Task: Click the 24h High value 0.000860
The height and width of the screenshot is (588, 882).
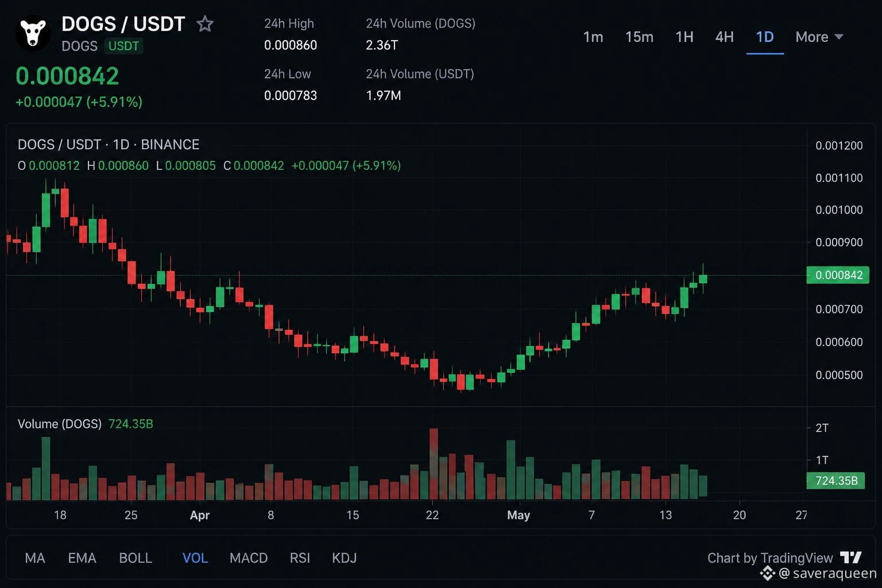Action: [x=291, y=45]
